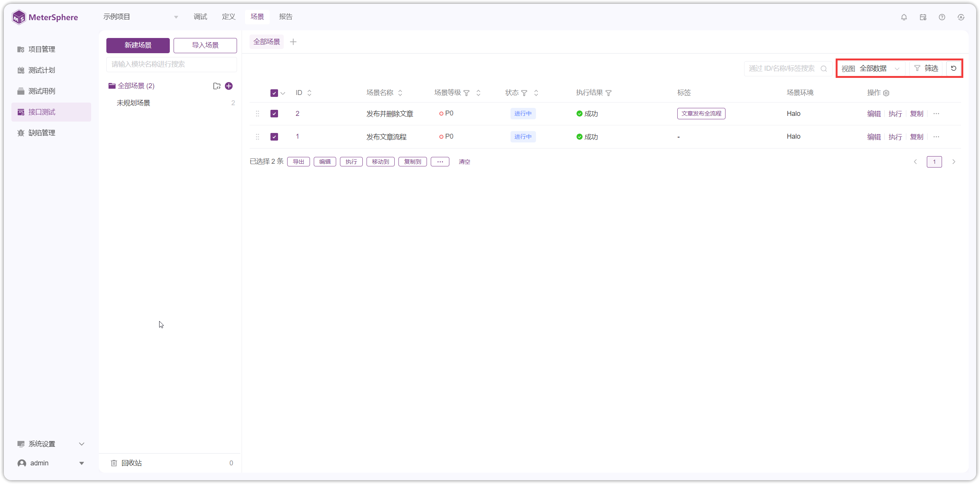980x484 pixels.
Task: Switch to the 调试 tab
Action: (x=201, y=17)
